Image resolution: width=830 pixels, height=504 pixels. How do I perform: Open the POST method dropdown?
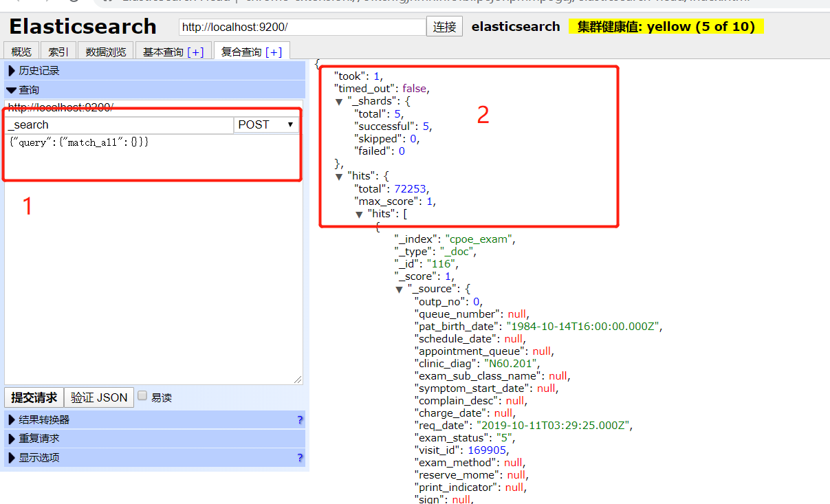click(265, 124)
